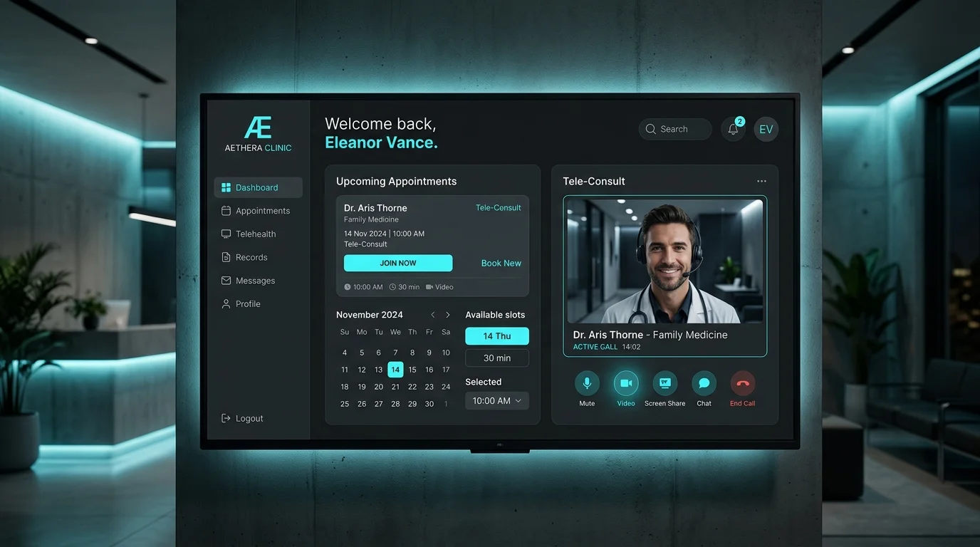Image resolution: width=980 pixels, height=547 pixels.
Task: Click the Search field
Action: pos(675,129)
